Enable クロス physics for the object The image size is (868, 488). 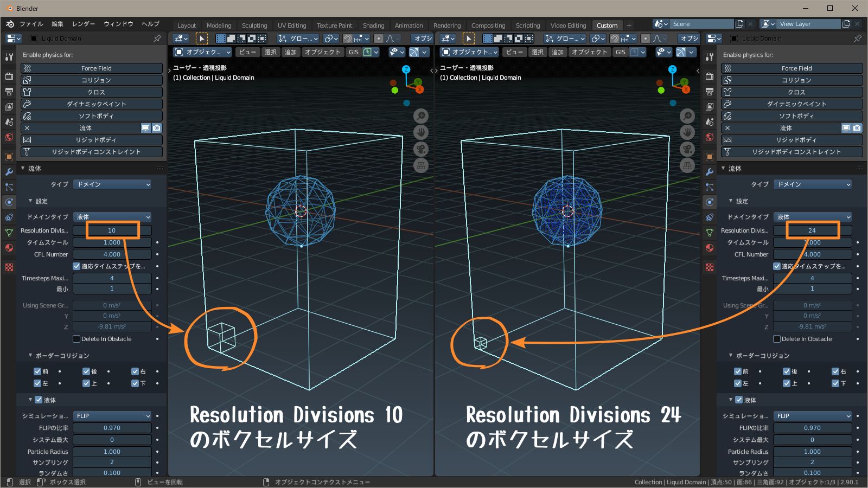pos(91,92)
